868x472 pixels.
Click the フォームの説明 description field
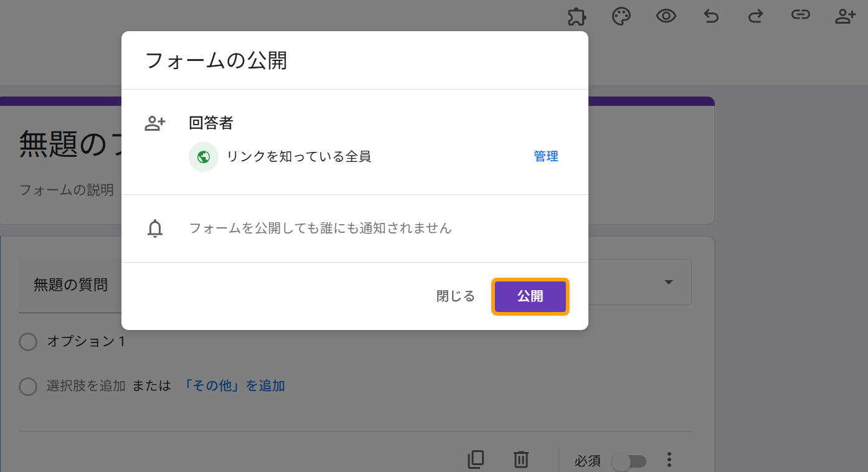pyautogui.click(x=67, y=190)
